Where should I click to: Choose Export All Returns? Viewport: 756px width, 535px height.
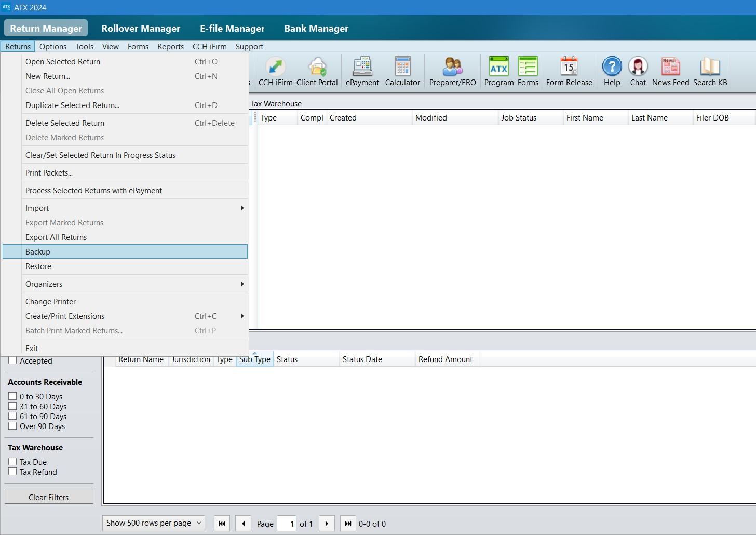coord(125,237)
